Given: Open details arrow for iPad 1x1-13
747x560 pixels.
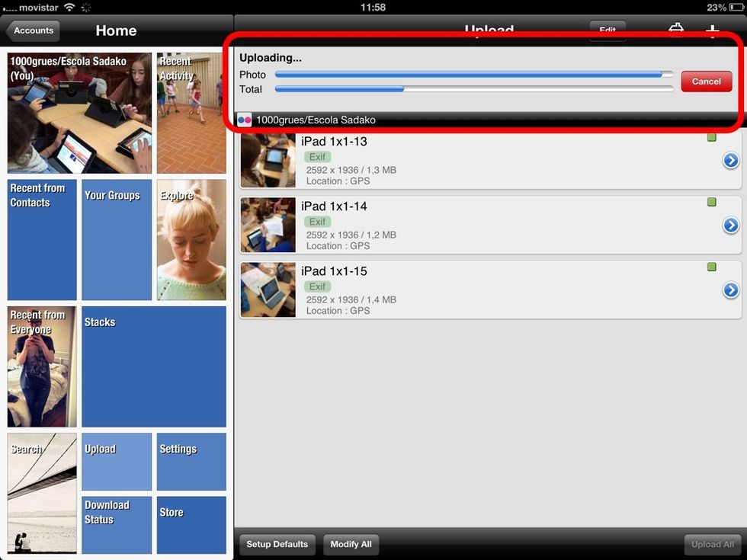Looking at the screenshot, I should (x=730, y=161).
